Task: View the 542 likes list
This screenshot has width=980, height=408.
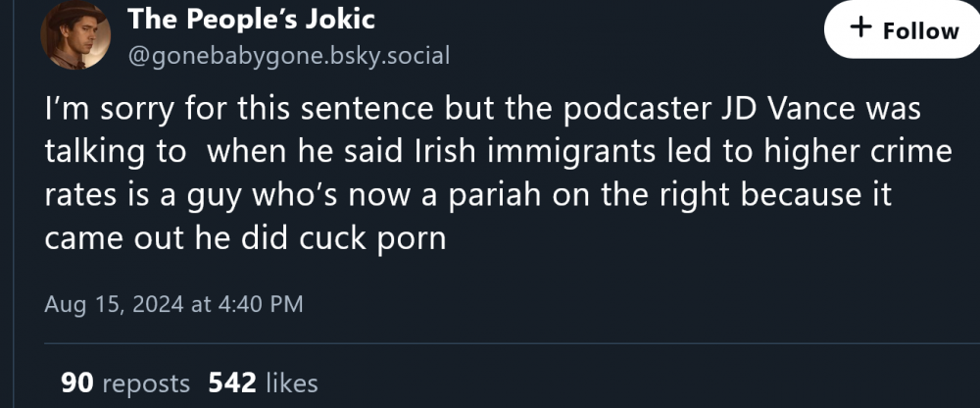Action: point(263,382)
